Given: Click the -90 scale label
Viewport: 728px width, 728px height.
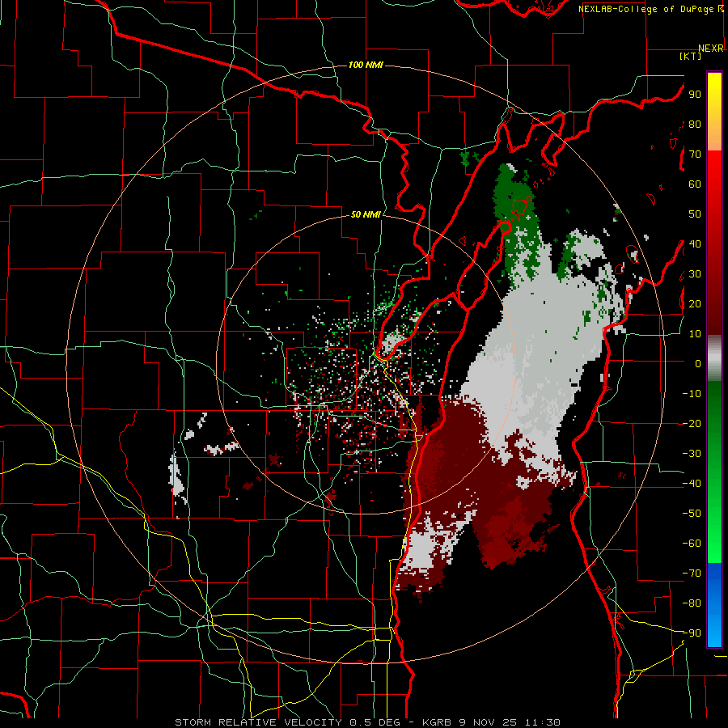Looking at the screenshot, I should tap(692, 633).
